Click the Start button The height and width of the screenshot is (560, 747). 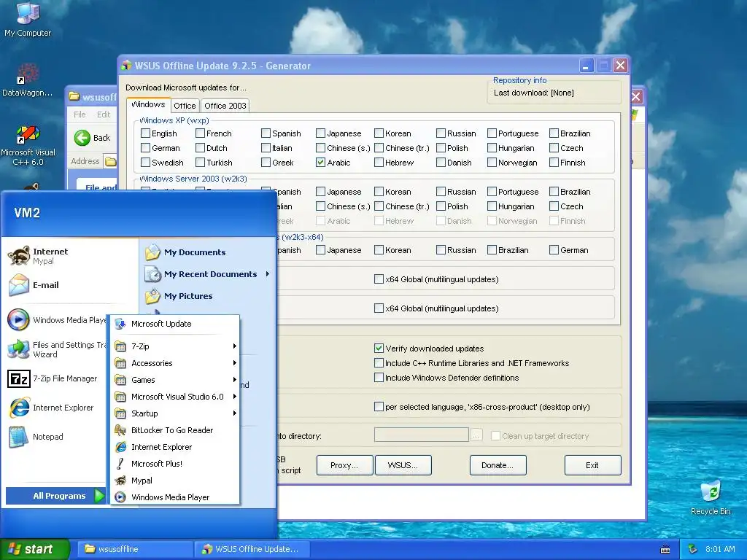point(35,549)
